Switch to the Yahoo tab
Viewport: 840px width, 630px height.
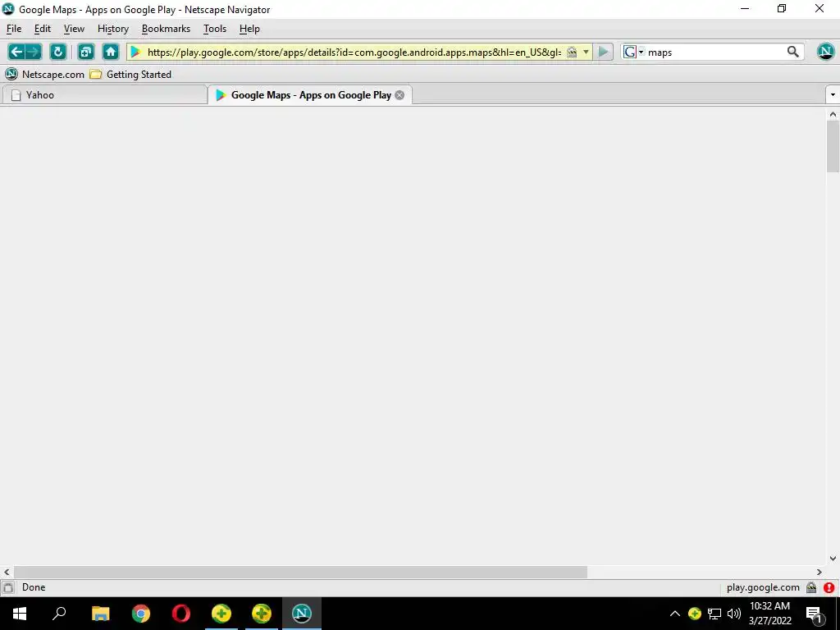104,95
